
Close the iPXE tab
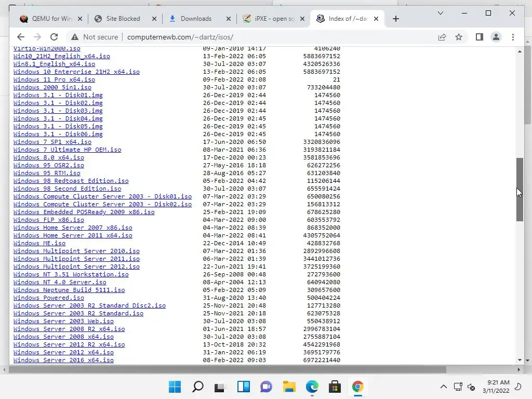[302, 19]
